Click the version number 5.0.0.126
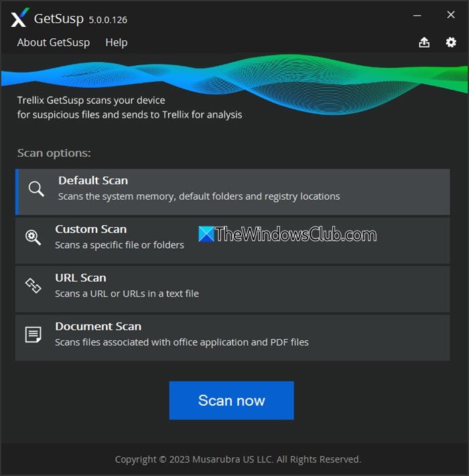Viewport: 469px width, 476px height. coord(108,20)
